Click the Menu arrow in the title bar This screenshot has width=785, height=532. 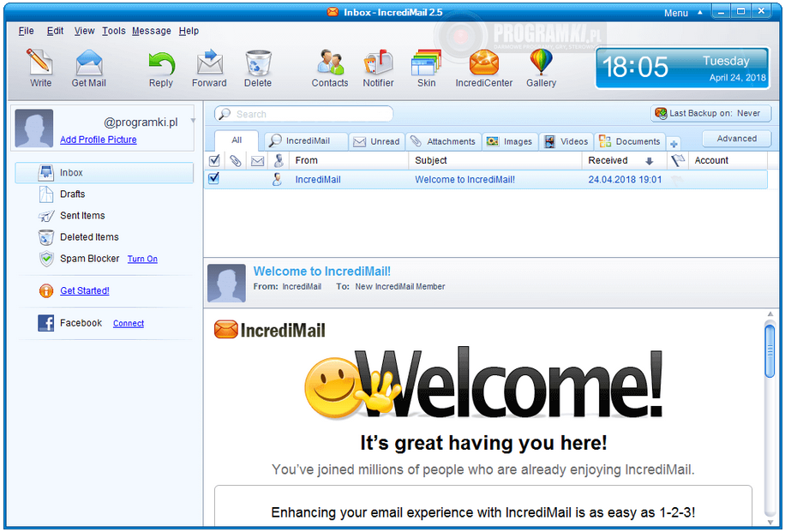click(x=700, y=13)
